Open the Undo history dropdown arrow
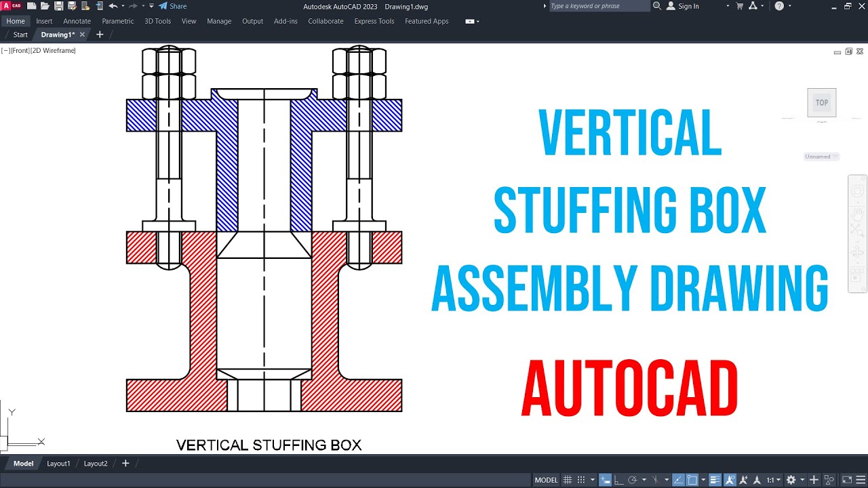 [x=123, y=5]
